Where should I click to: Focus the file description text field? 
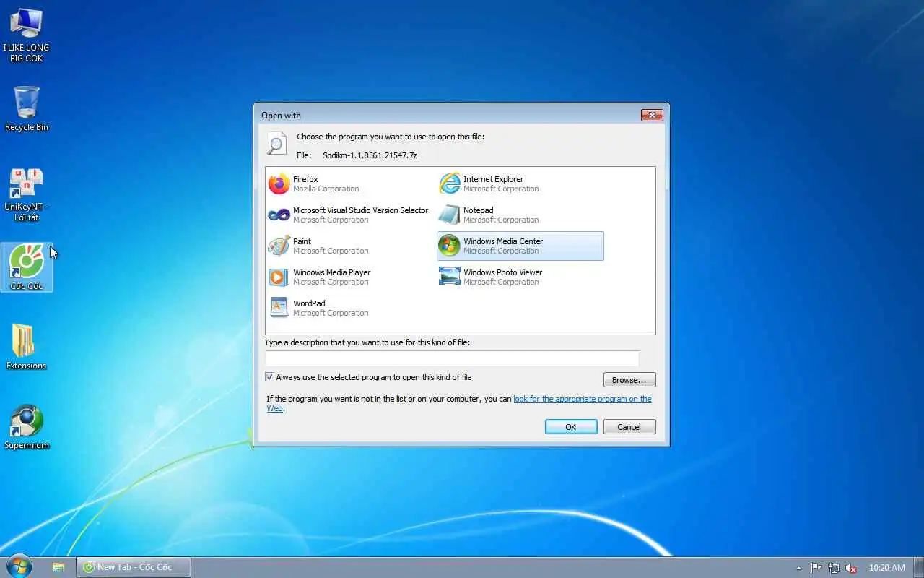(452, 358)
